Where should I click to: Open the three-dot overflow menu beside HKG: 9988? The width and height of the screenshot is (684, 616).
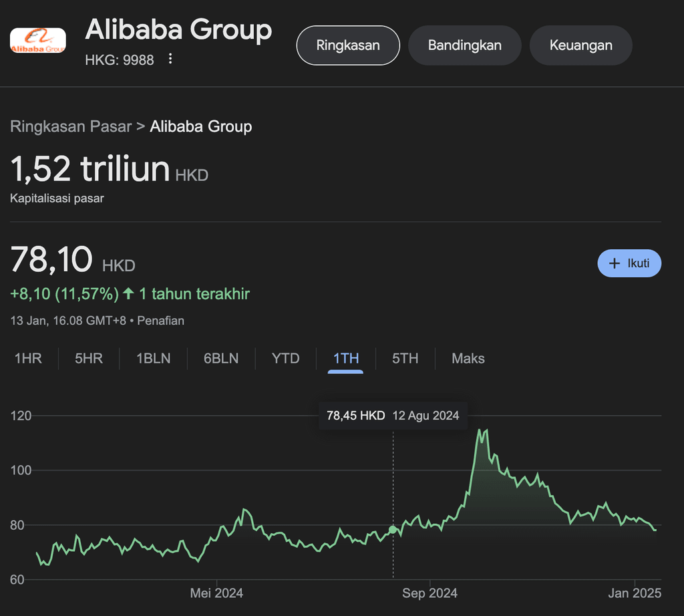pos(170,59)
